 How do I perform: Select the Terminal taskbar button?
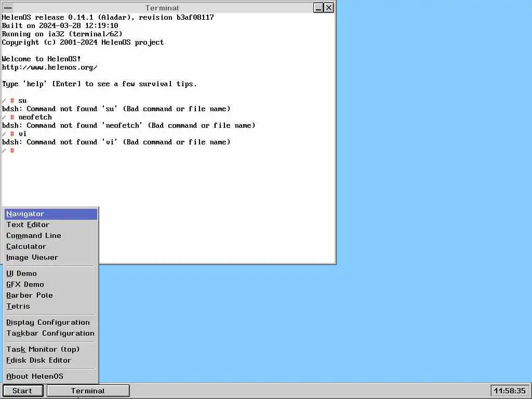pos(88,391)
